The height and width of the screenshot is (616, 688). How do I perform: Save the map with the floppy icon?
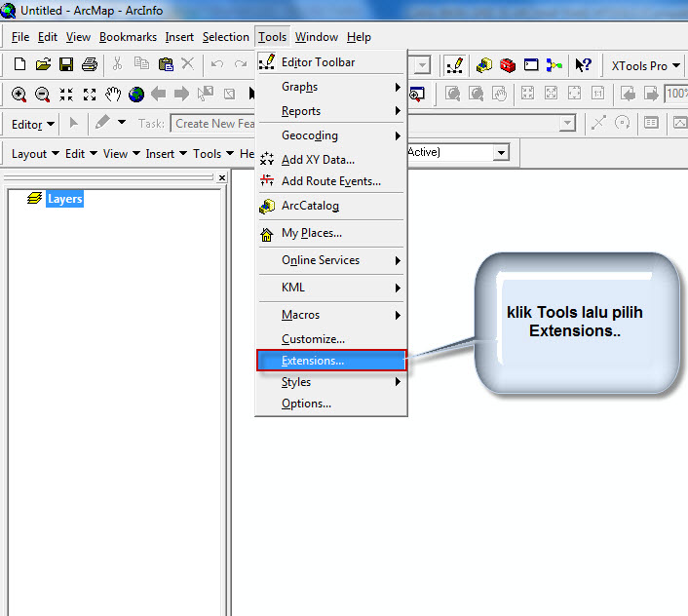pos(66,64)
